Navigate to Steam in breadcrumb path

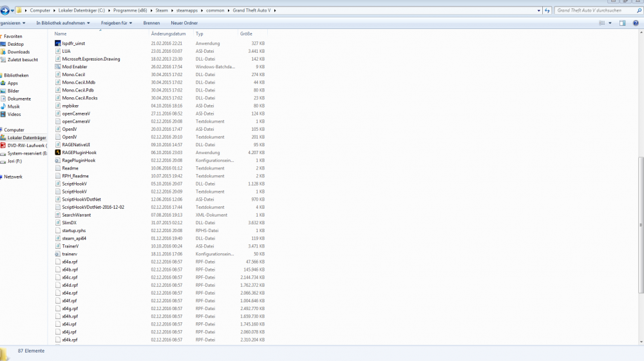point(162,10)
